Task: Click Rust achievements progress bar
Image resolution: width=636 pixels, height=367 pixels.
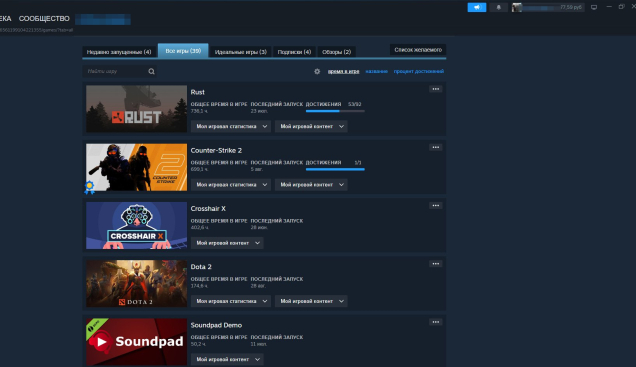Action: 335,111
